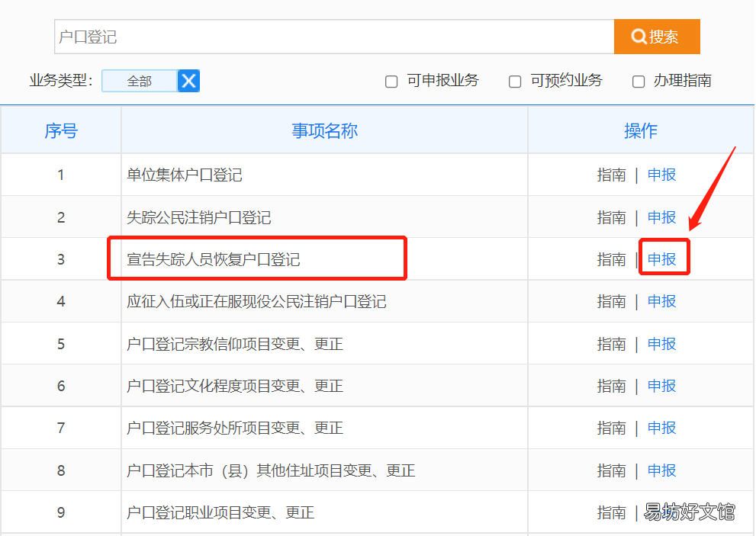Viewport: 756px width, 536px height.
Task: Open 指南 for 本市（县）其他住址项目变更
Action: click(x=611, y=470)
